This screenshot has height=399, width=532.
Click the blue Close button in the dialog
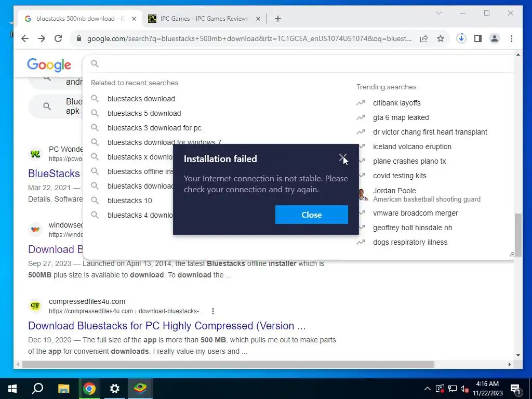(x=312, y=215)
